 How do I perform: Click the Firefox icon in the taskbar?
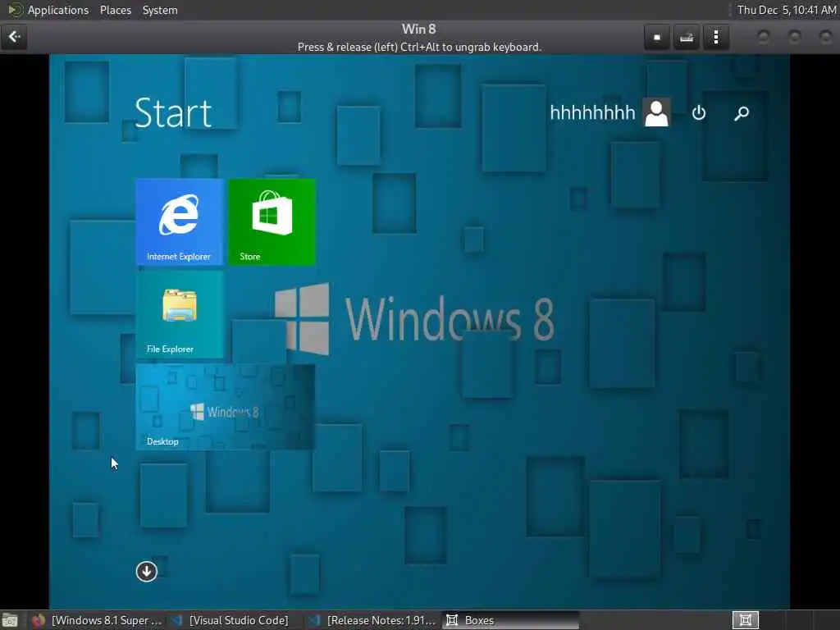coord(38,620)
